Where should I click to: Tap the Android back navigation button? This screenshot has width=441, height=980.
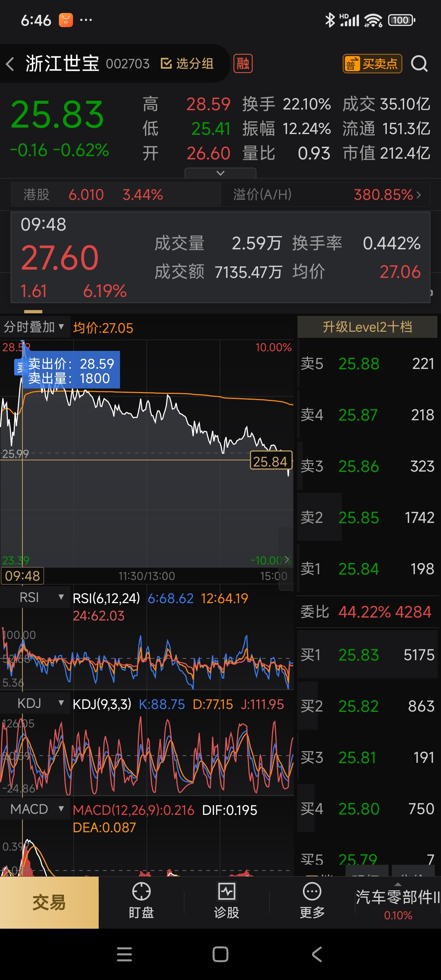click(x=317, y=954)
